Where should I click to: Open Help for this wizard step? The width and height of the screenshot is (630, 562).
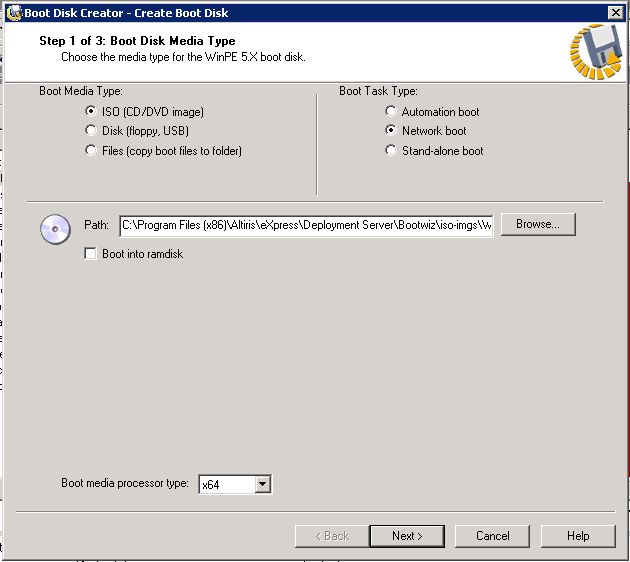coord(578,536)
